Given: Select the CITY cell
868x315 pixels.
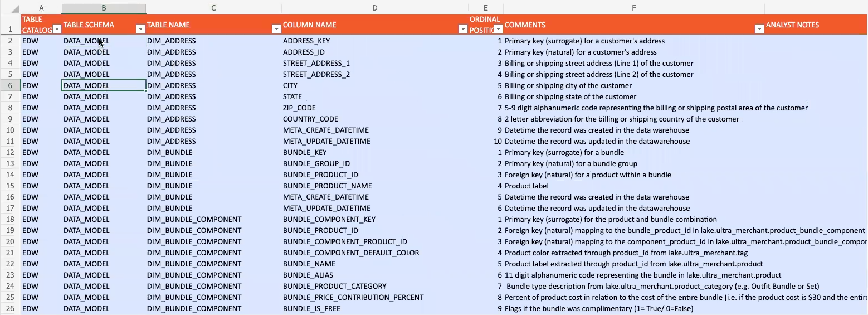Looking at the screenshot, I should coord(375,85).
